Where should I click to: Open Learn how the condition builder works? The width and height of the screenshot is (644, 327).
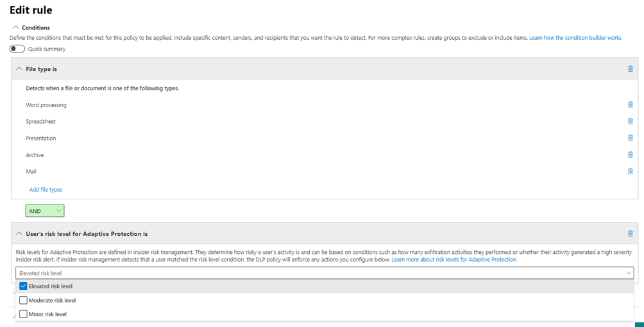[575, 38]
